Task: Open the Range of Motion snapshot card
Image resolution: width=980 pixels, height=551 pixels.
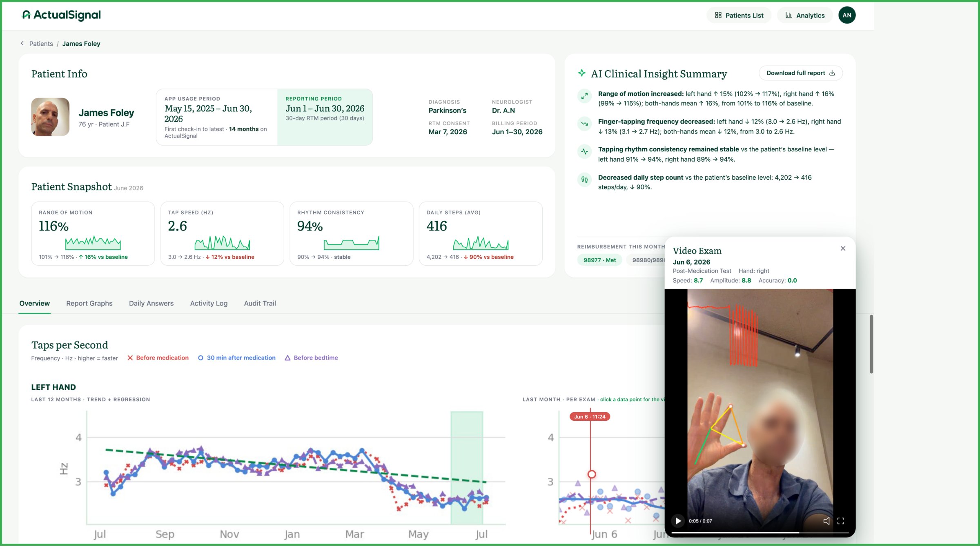Action: (93, 233)
